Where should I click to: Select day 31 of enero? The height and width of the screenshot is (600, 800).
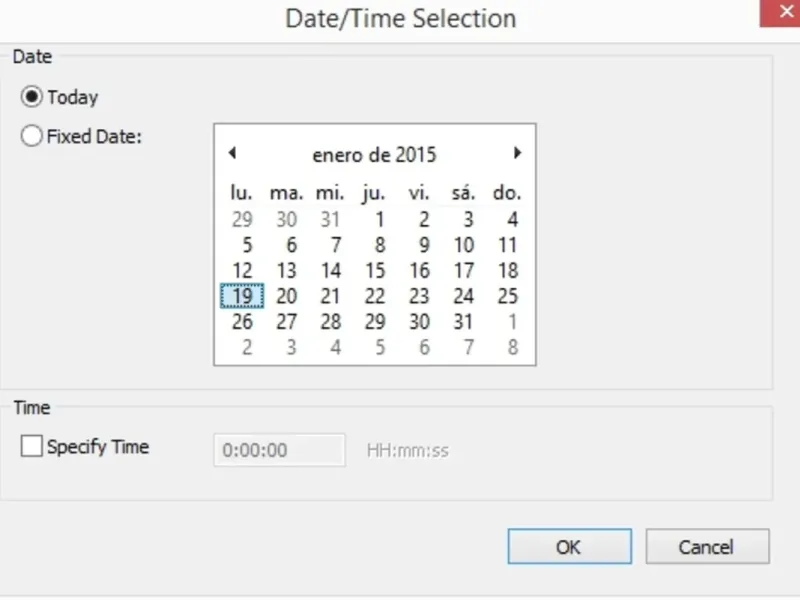click(x=463, y=322)
